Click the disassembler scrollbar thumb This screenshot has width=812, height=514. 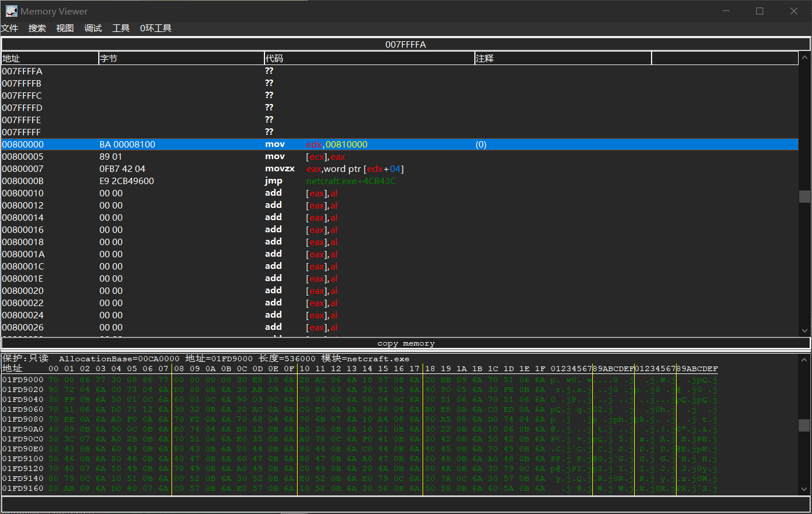tap(804, 196)
